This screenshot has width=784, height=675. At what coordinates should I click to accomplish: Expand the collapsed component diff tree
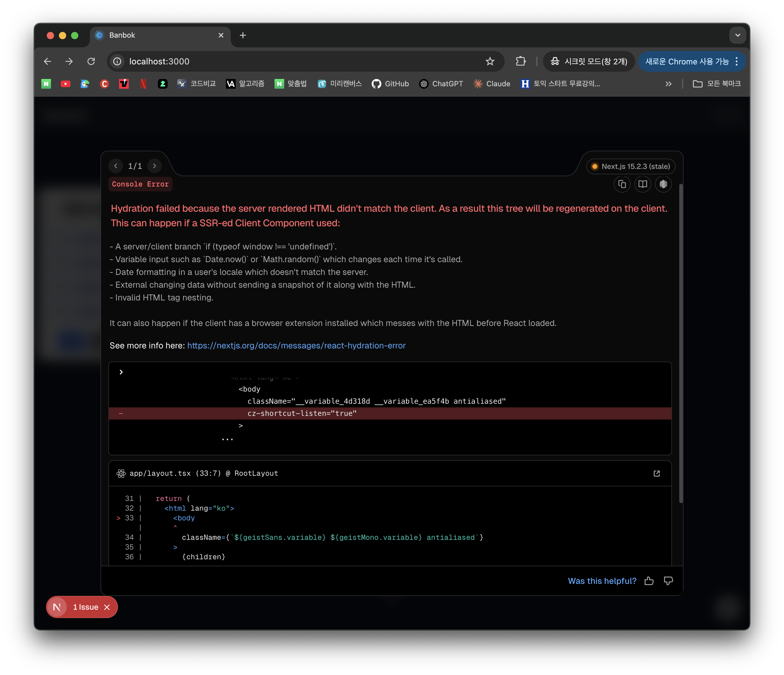pos(121,372)
